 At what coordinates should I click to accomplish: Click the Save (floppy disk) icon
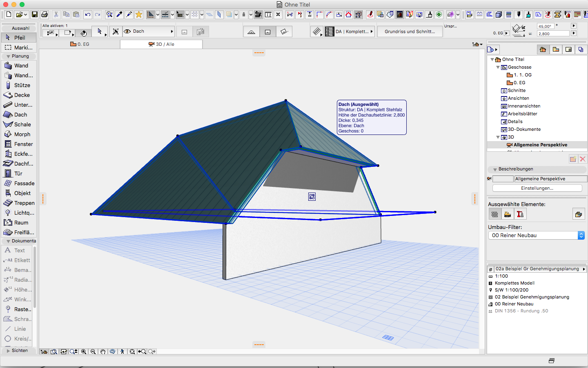click(x=35, y=15)
